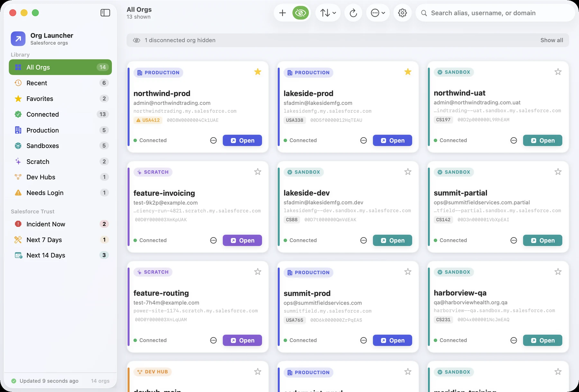The image size is (579, 392).
Task: Click the Org Launcher app logo
Action: [x=18, y=39]
